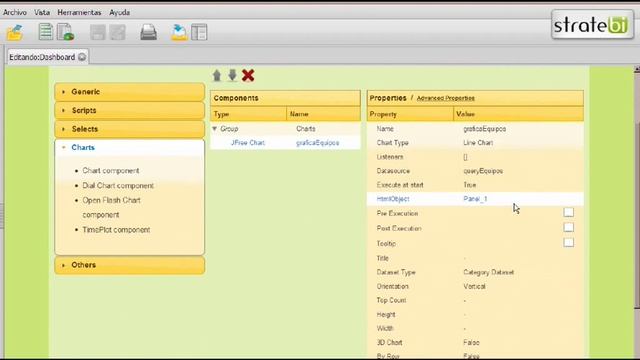Close the Editando:Dashboard tab
The image size is (640, 360).
pyautogui.click(x=82, y=57)
